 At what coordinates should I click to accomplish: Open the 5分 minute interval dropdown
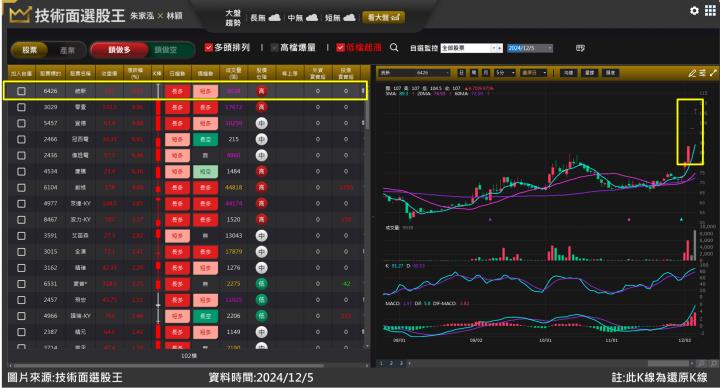click(x=505, y=73)
